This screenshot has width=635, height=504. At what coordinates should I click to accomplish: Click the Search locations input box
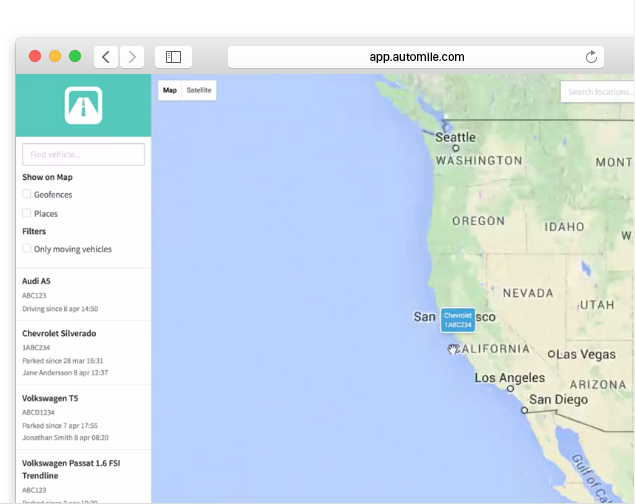[x=597, y=92]
